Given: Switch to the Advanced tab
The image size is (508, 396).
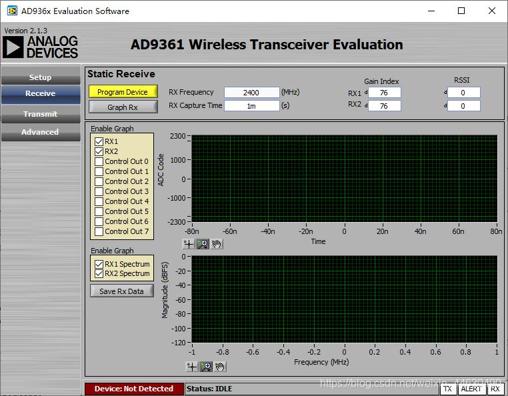Looking at the screenshot, I should 40,132.
